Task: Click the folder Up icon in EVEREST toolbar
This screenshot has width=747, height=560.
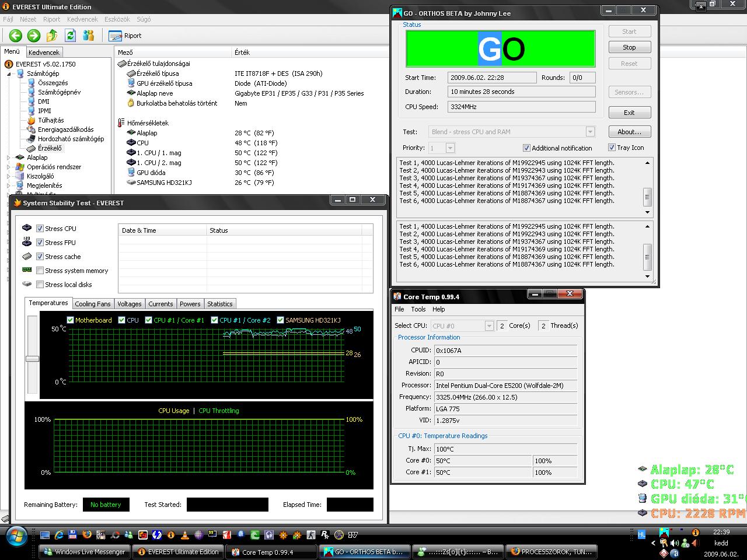Action: (x=52, y=36)
